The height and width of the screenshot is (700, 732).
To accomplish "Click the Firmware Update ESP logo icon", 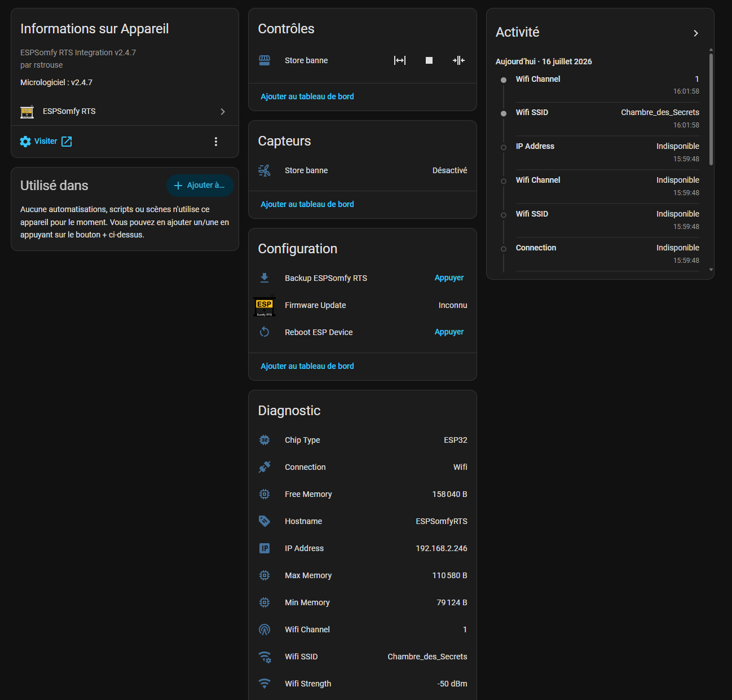I will coord(264,305).
